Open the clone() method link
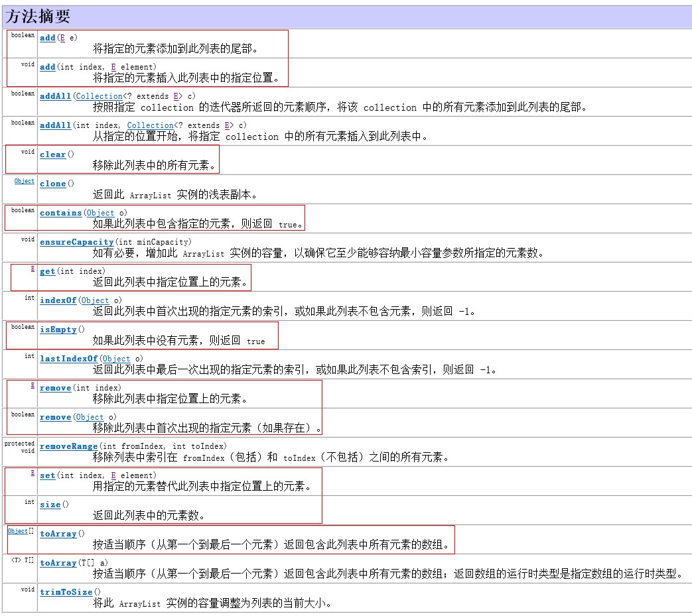This screenshot has height=616, width=692. (x=52, y=184)
